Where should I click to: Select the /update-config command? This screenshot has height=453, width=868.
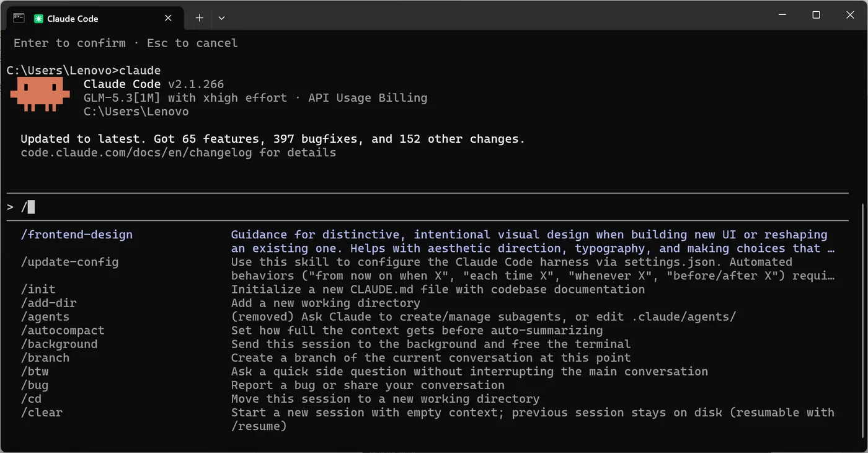click(69, 262)
